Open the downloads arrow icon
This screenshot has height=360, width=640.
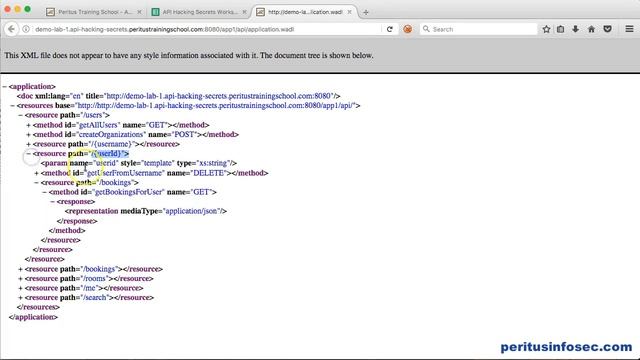click(x=576, y=29)
